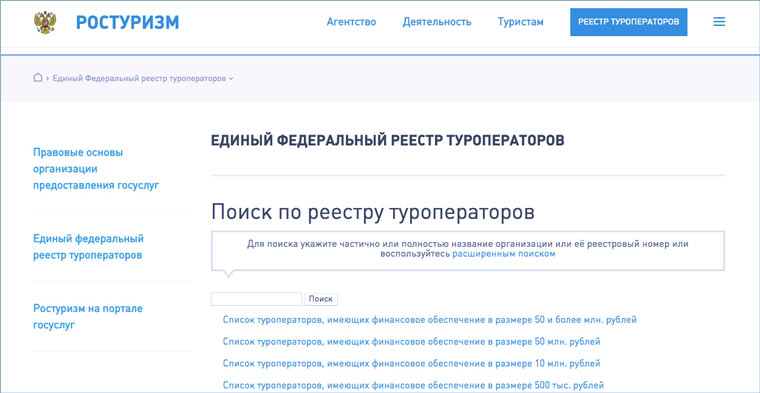760x393 pixels.
Task: Follow the расширенным поиском link
Action: pos(504,253)
